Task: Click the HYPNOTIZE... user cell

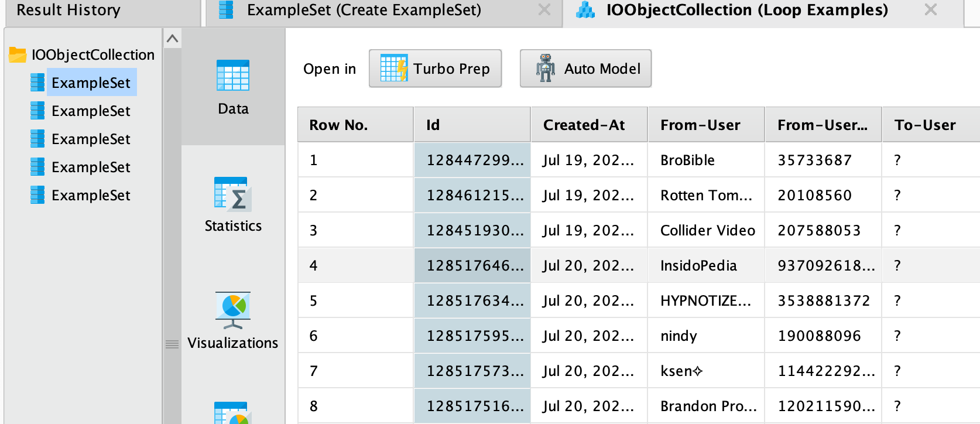Action: pos(707,300)
